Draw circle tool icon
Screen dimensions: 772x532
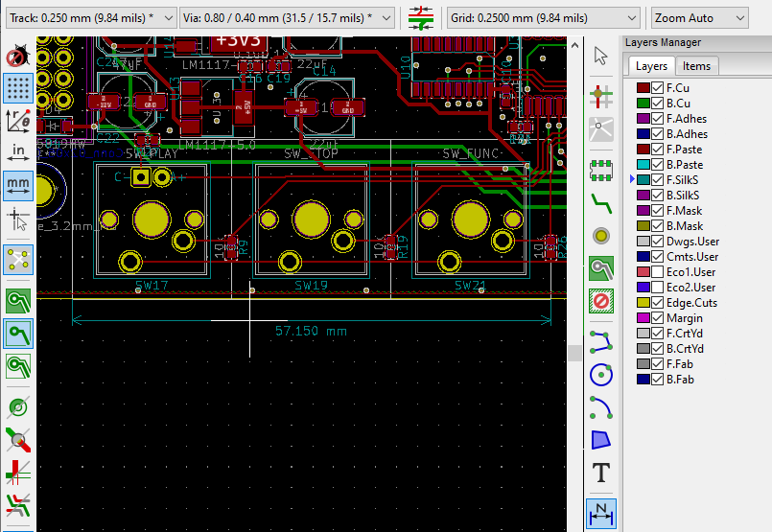coord(601,375)
